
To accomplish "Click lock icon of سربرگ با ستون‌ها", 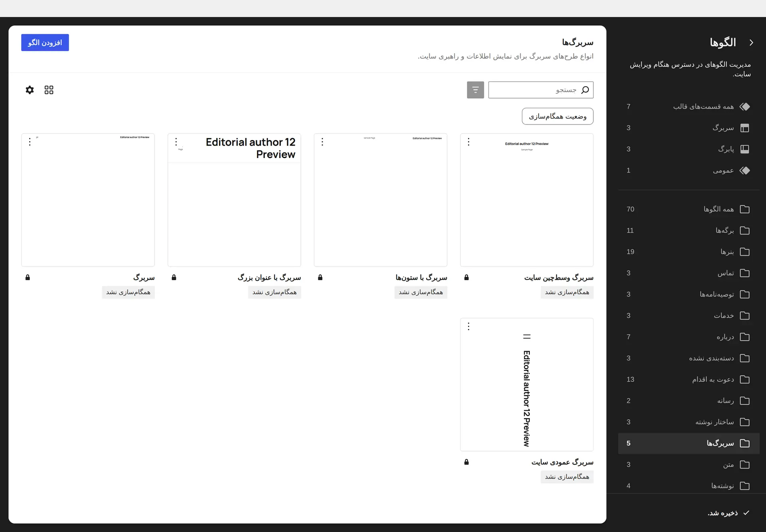I will coord(320,277).
